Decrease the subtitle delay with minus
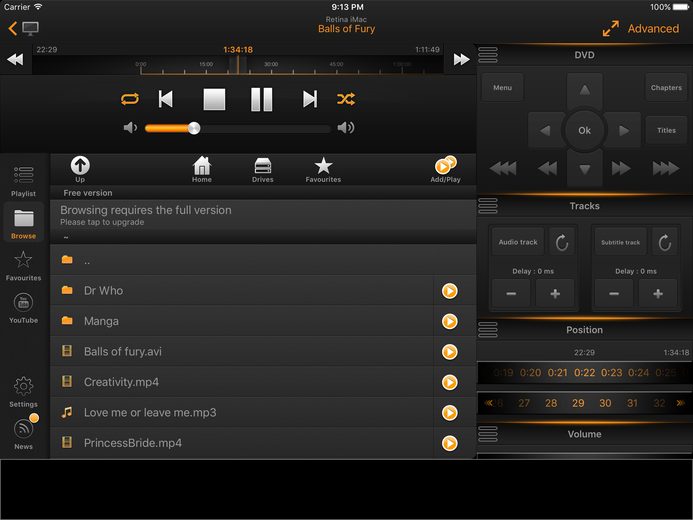This screenshot has height=520, width=693. tap(614, 293)
